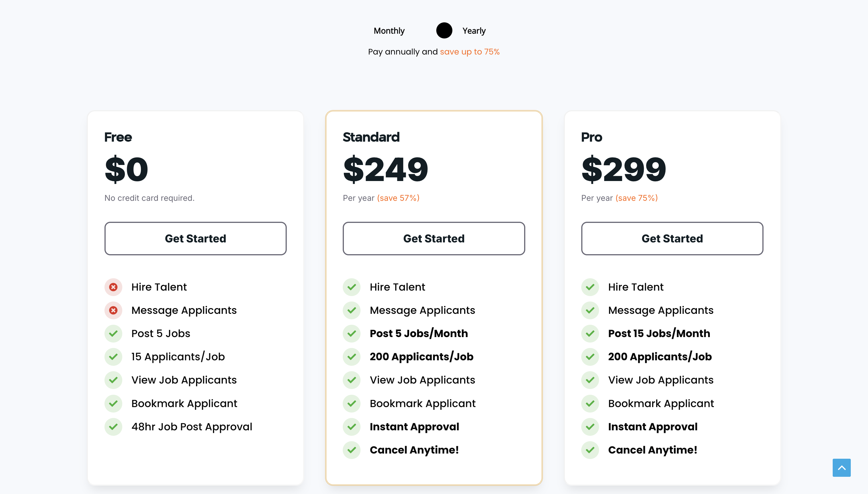Select the Yearly billing option
The image size is (868, 494).
(474, 31)
